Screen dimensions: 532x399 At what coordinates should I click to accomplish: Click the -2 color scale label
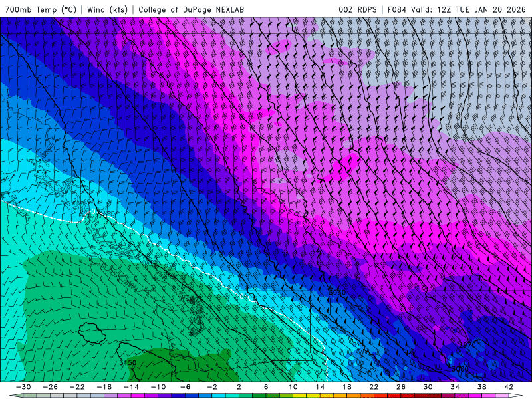pyautogui.click(x=212, y=387)
